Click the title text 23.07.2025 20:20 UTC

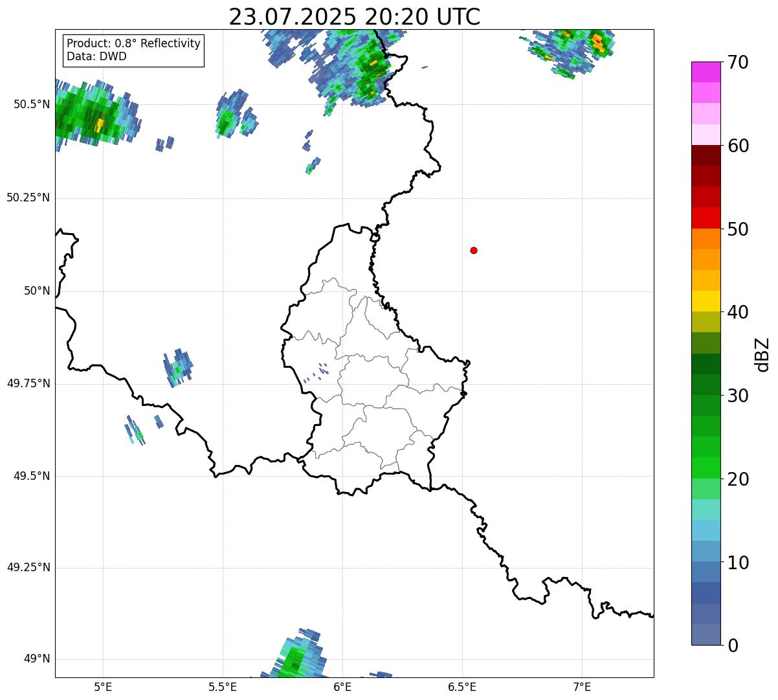(355, 17)
